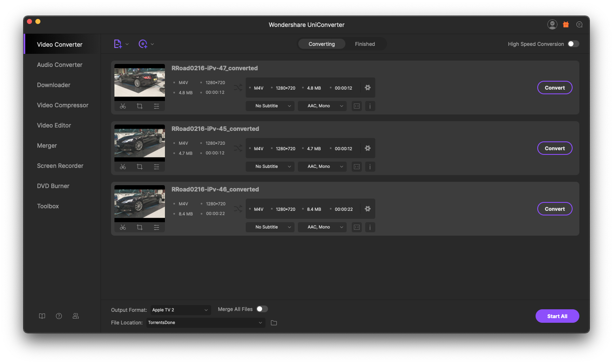Convert the RRoad0216-iPv-45_converted file
Screen dimensions: 613x364
[555, 148]
